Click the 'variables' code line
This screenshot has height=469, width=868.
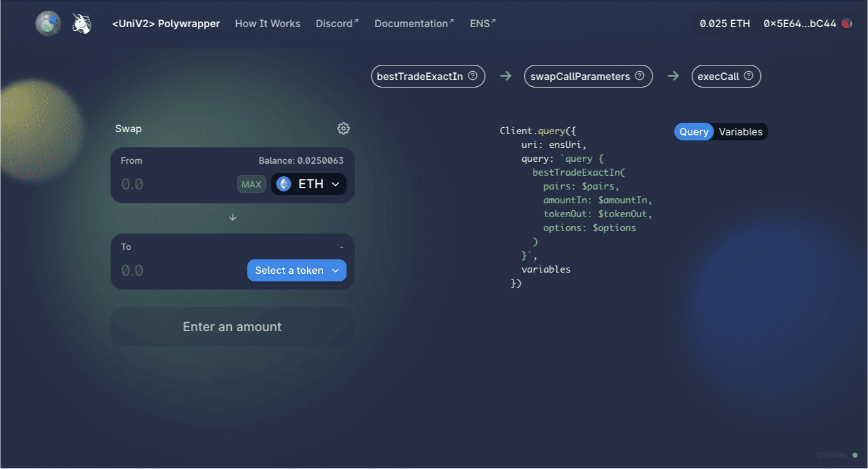pos(546,269)
